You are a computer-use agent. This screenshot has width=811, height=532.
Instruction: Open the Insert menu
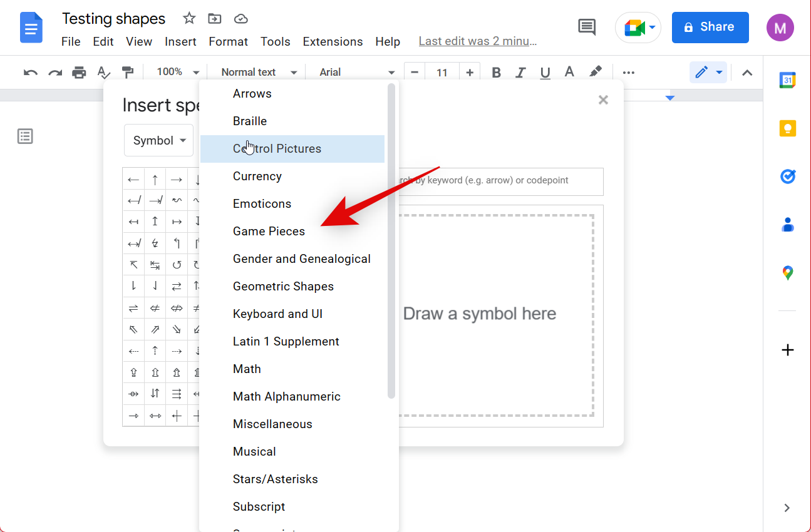180,41
